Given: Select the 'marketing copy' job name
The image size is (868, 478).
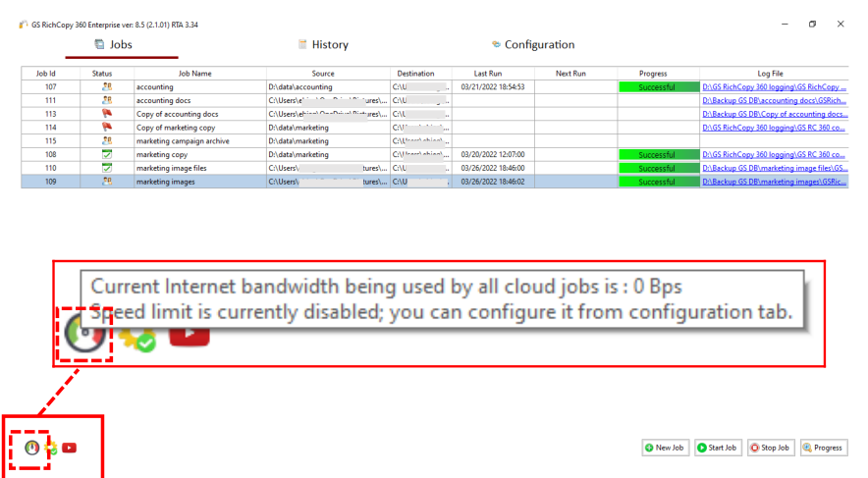Looking at the screenshot, I should pyautogui.click(x=162, y=154).
